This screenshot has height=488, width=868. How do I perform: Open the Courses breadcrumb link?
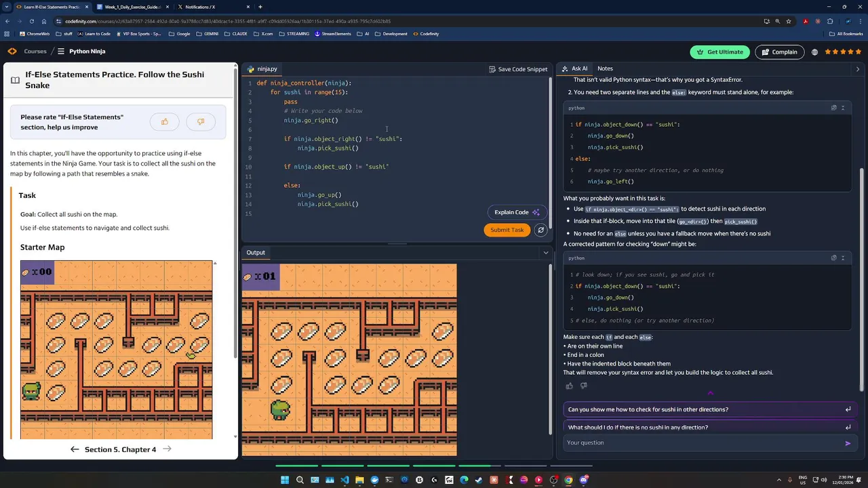coord(35,52)
